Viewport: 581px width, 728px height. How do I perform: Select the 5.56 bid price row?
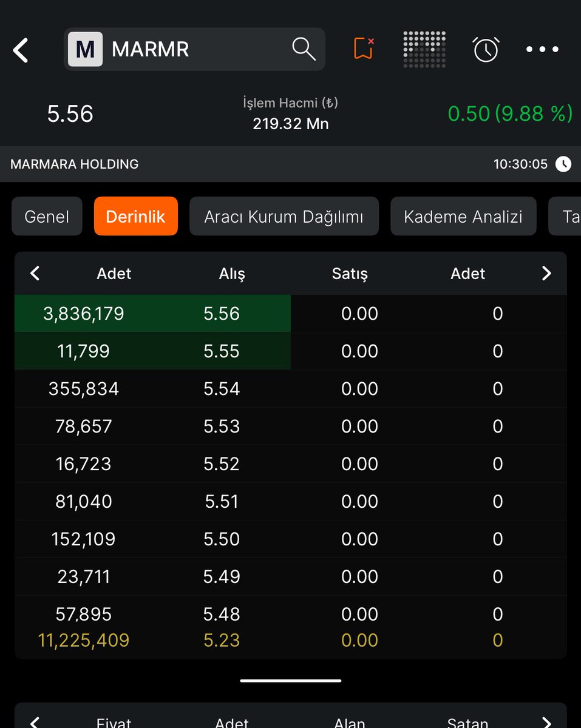point(222,314)
